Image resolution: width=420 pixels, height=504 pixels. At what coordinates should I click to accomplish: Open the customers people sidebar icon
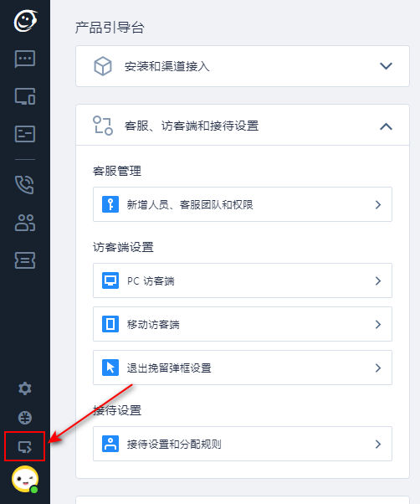click(x=25, y=223)
